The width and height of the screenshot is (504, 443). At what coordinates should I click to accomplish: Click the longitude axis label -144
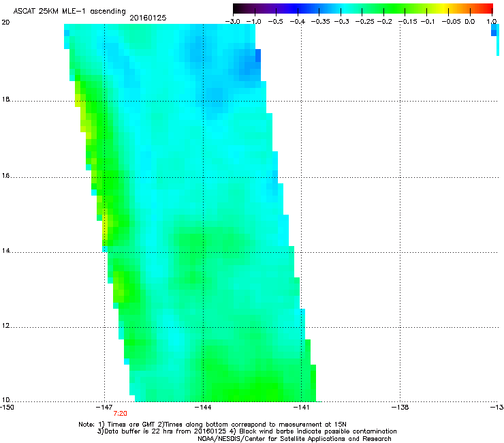[x=203, y=408]
